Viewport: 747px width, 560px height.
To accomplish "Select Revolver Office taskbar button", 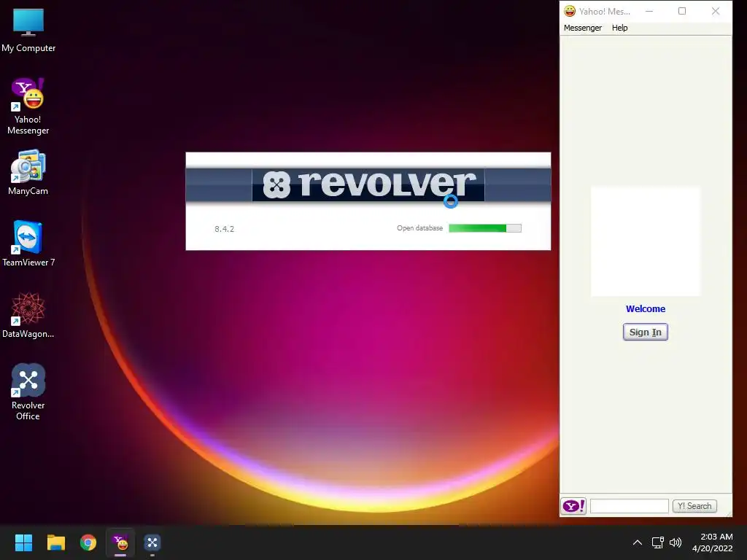I will [x=152, y=542].
